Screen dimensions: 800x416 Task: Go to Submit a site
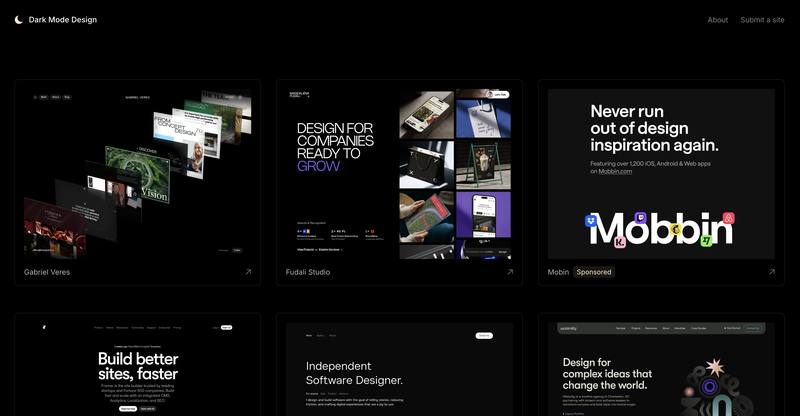pos(762,20)
